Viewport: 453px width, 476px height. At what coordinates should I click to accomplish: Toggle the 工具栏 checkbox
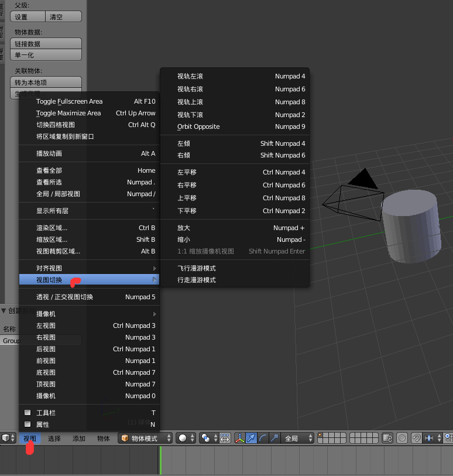click(x=28, y=412)
